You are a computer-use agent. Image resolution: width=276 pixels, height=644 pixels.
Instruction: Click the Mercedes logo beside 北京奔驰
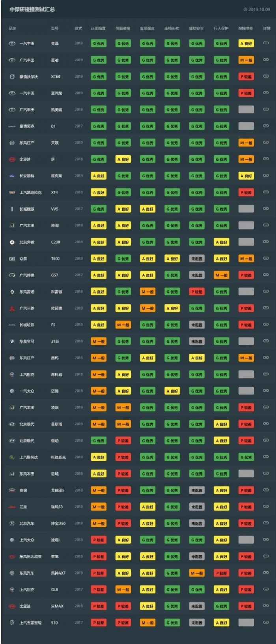coord(12,242)
